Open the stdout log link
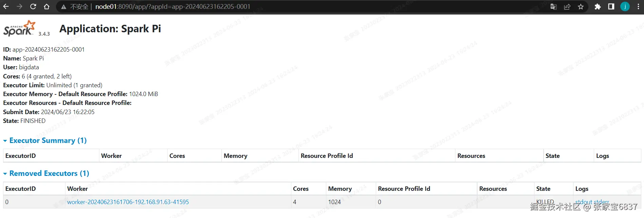This screenshot has width=644, height=218. (584, 202)
